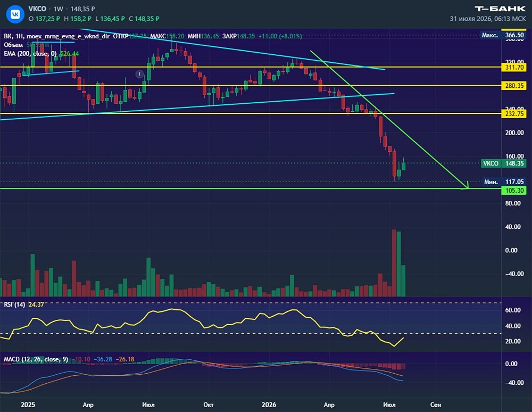
Task: Select the 1W timeframe label in the header
Action: 59,9
